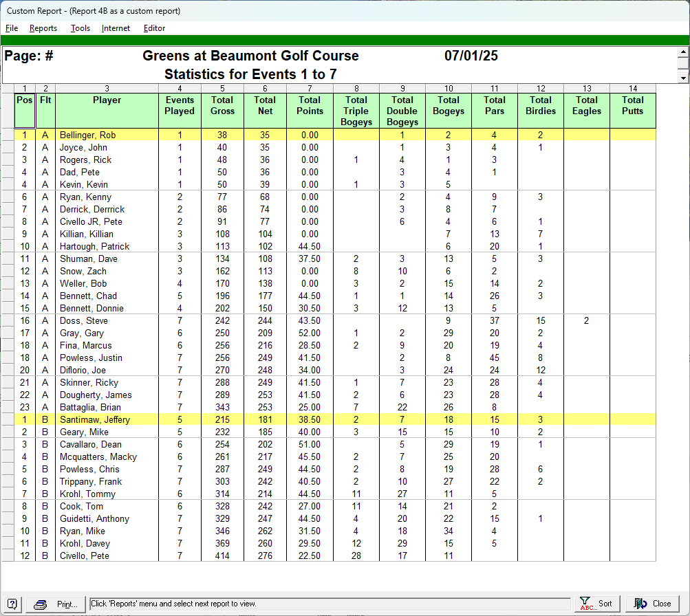Click the Print button with printer icon

pyautogui.click(x=57, y=604)
